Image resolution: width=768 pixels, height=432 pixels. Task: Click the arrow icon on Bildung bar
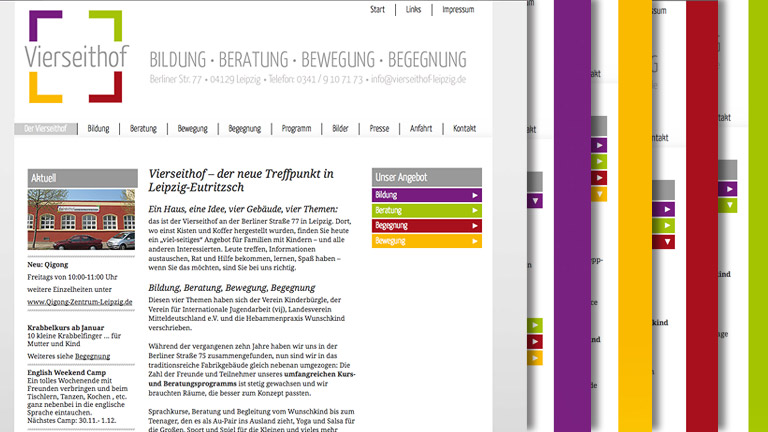[475, 195]
